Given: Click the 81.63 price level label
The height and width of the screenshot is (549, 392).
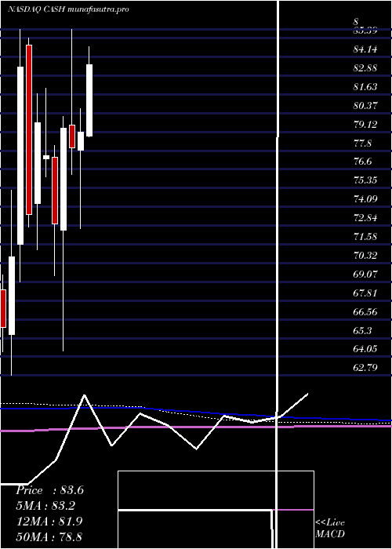Looking at the screenshot, I should tap(365, 87).
